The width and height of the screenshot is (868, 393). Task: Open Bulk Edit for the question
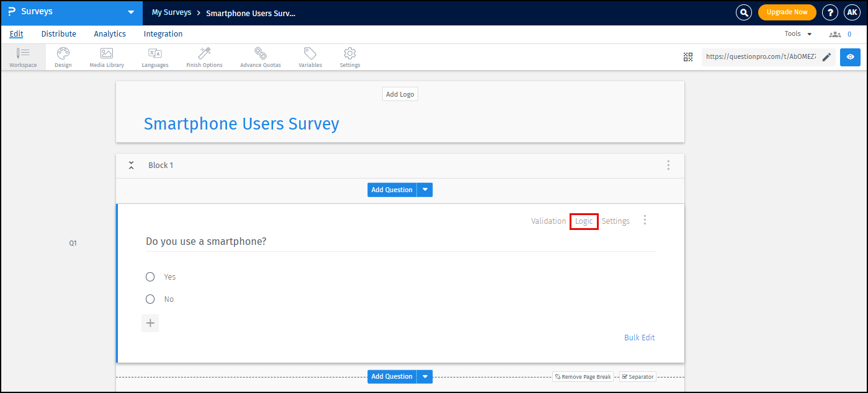tap(639, 337)
